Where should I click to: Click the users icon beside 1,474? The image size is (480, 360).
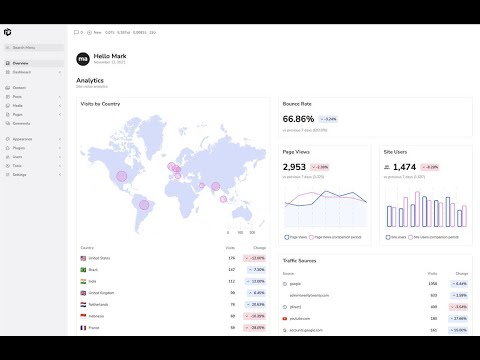387,167
